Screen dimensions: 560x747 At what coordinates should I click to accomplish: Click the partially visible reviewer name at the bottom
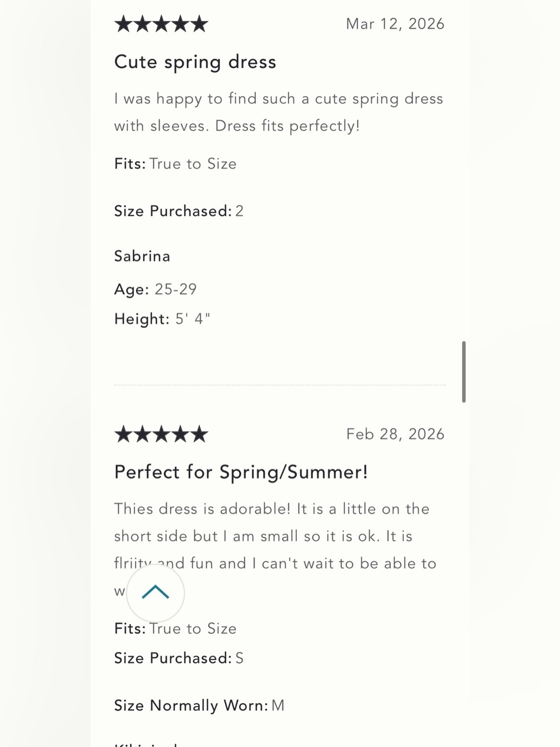pos(147,744)
